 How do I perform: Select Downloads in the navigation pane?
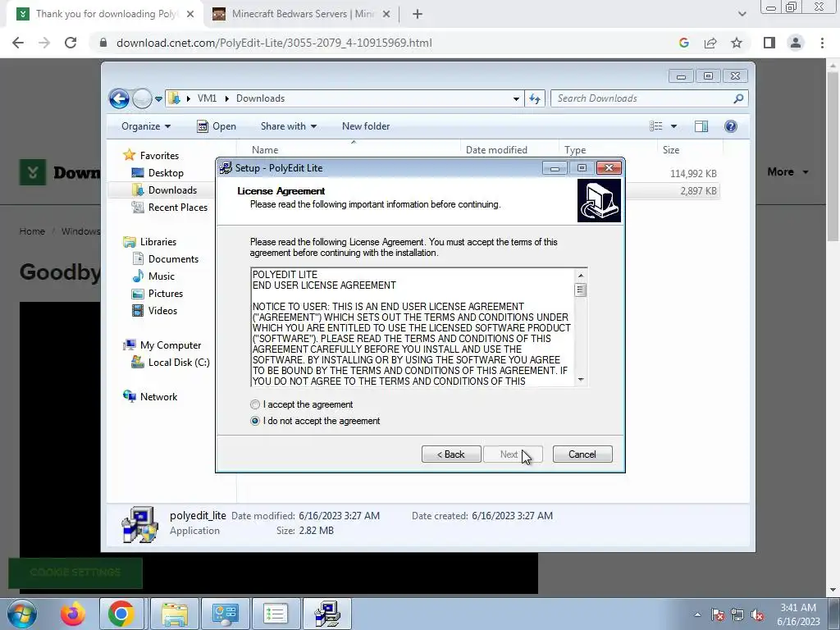pos(172,190)
